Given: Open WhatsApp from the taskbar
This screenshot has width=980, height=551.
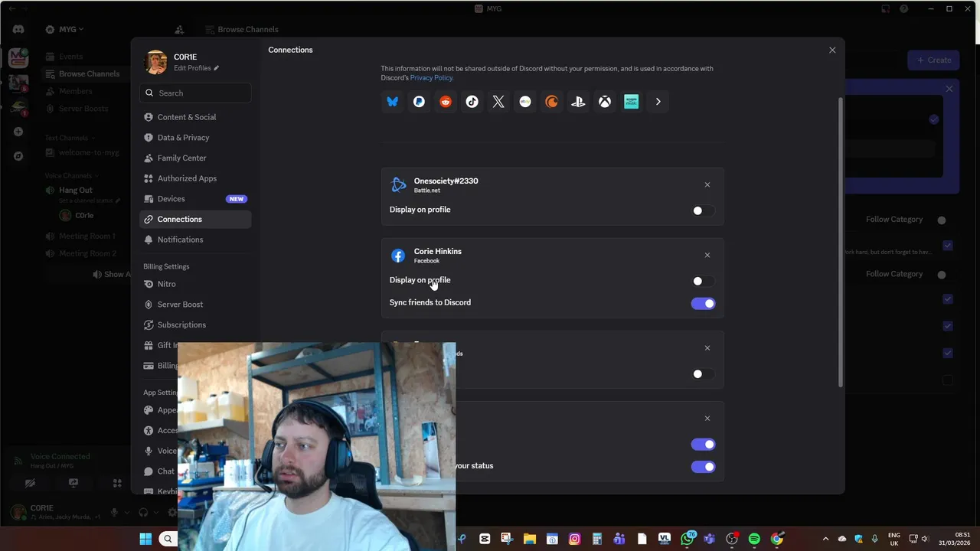Looking at the screenshot, I should (x=687, y=539).
